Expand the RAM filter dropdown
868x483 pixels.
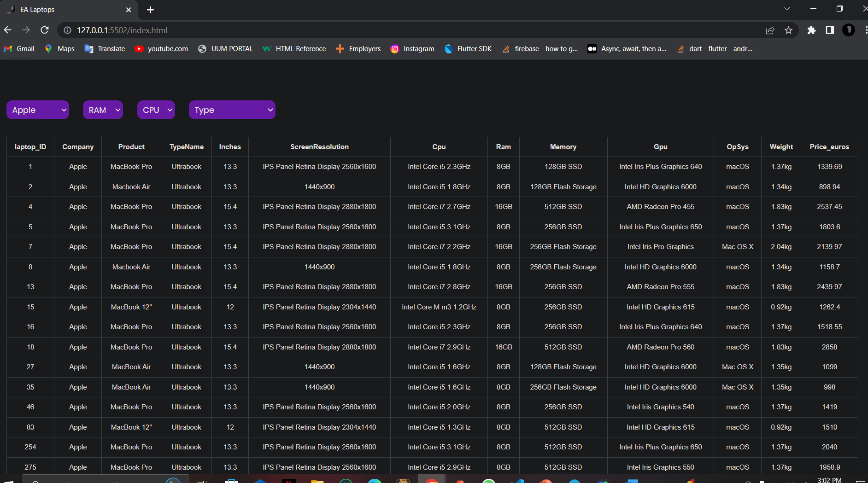[x=102, y=110]
